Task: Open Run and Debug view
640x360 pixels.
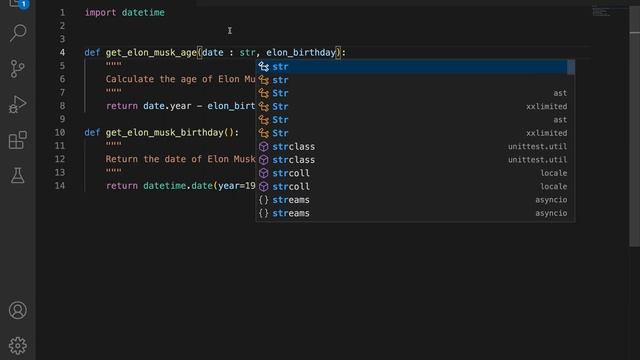Action: point(18,104)
